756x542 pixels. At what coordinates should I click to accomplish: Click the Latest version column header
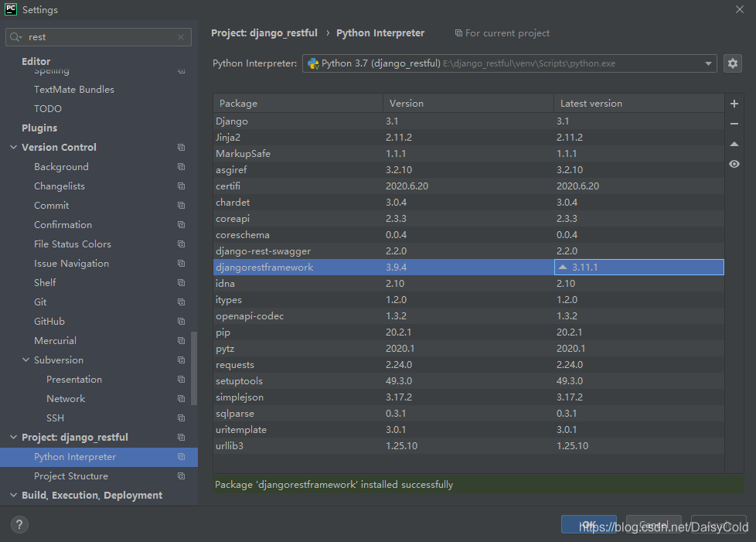[639, 103]
